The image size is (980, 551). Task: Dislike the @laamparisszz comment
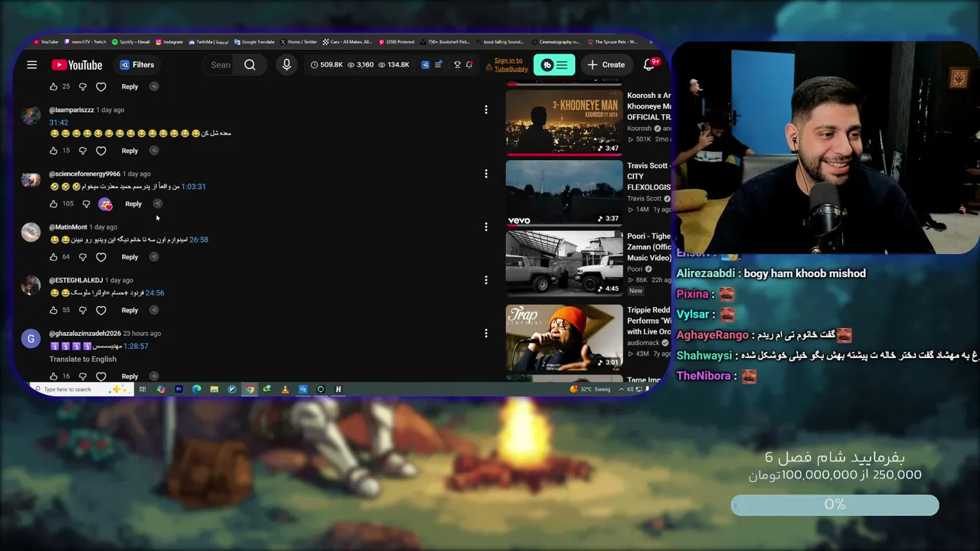point(83,151)
